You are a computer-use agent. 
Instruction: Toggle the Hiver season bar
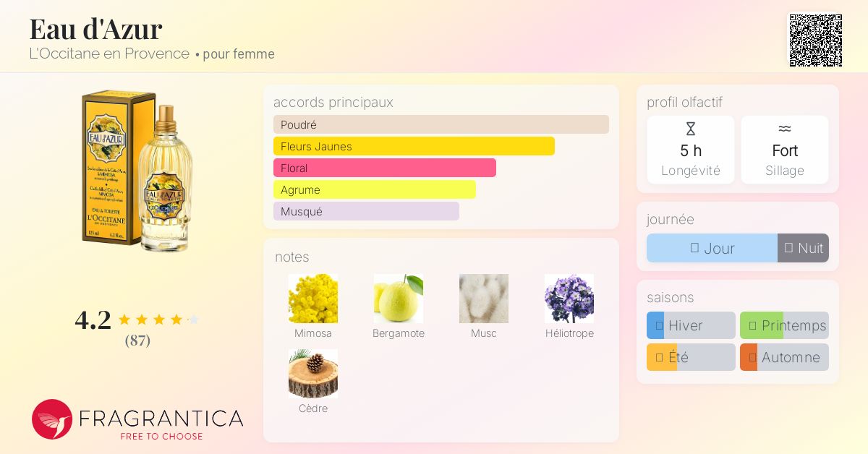tap(691, 325)
